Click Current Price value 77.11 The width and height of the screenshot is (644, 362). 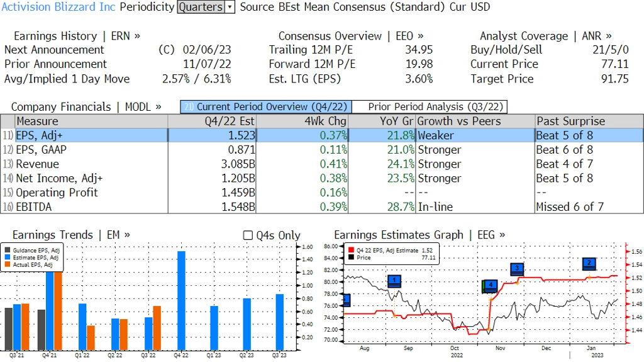[x=615, y=64]
